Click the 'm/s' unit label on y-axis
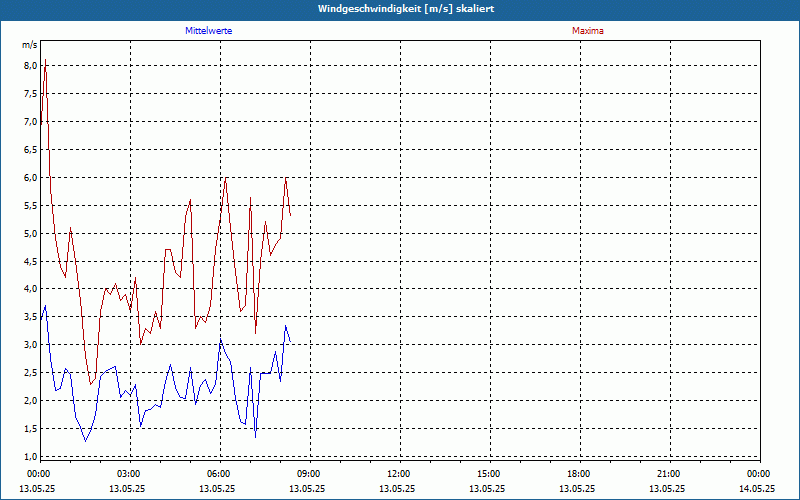 tap(30, 45)
